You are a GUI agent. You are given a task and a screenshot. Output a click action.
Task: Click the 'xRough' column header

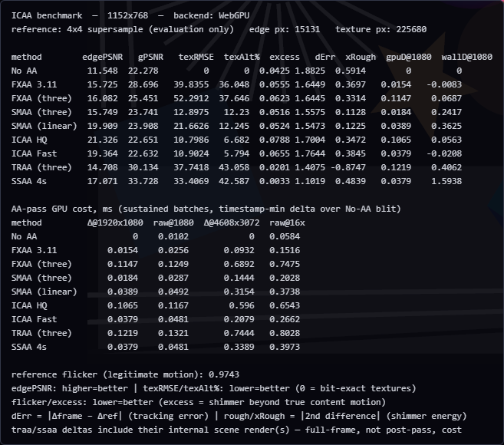click(361, 57)
